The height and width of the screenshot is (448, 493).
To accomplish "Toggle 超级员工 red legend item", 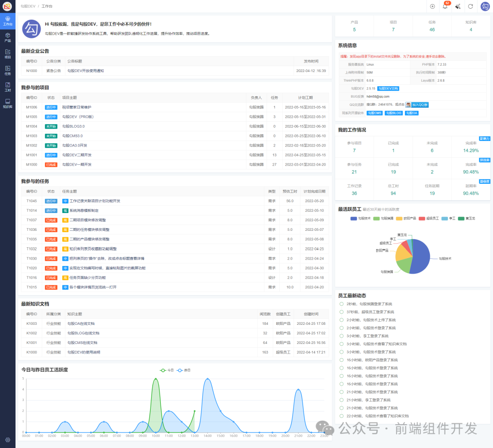I will (x=429, y=219).
